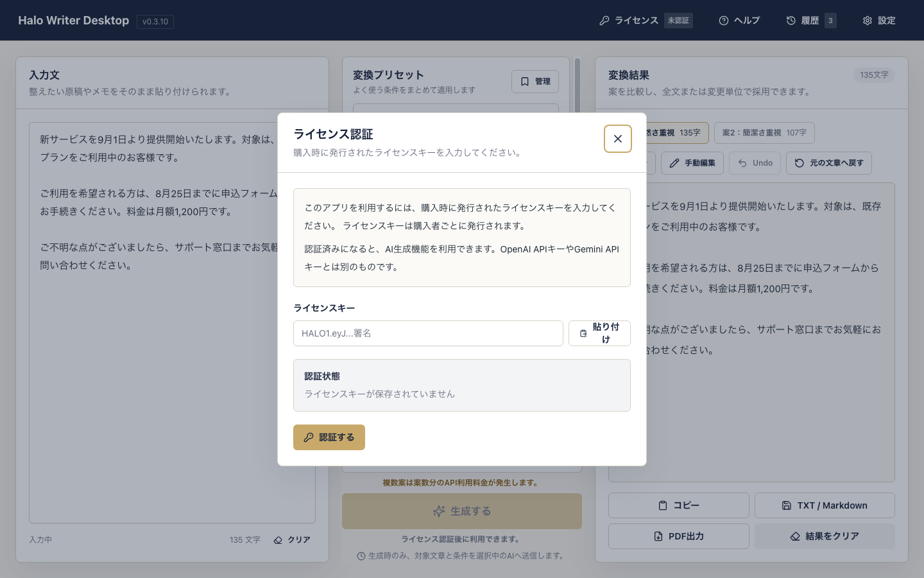
Task: Click the Undo arrow icon
Action: (742, 163)
